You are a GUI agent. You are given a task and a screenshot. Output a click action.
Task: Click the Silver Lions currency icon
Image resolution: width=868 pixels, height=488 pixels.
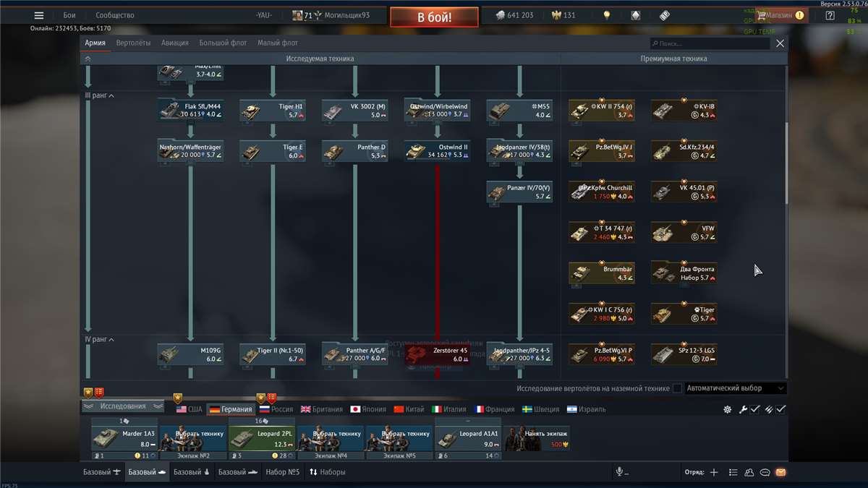(x=499, y=14)
